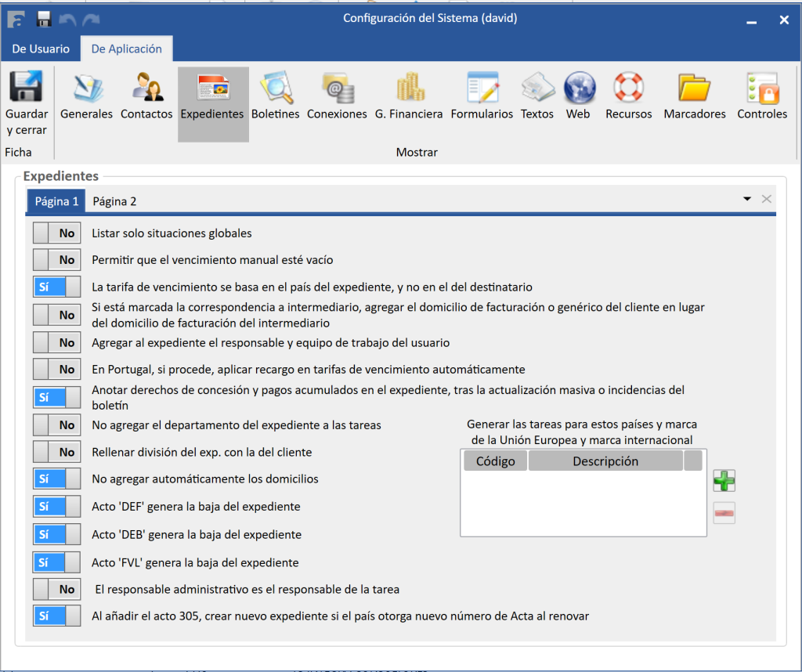802x672 pixels.
Task: Open the Controles padlock section
Action: click(x=761, y=88)
